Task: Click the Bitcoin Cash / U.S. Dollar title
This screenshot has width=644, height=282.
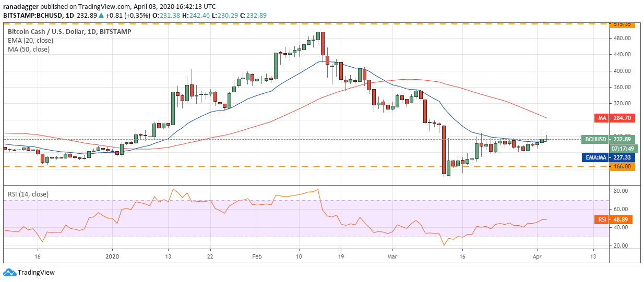Action: point(69,32)
